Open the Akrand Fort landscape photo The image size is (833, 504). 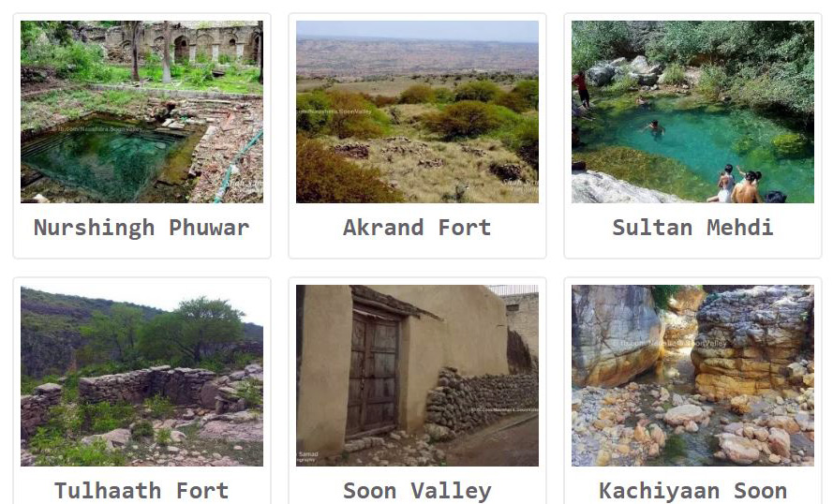point(417,111)
